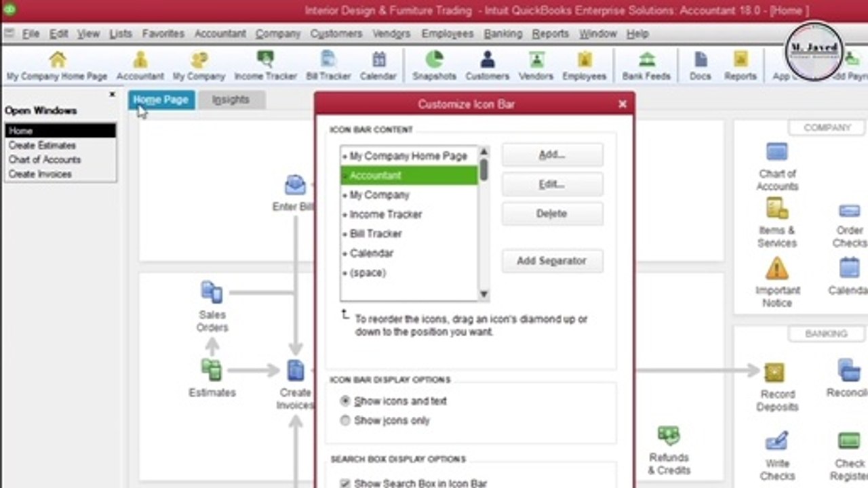Open Employees center icon
Screen dimensions: 868x488
(585, 66)
